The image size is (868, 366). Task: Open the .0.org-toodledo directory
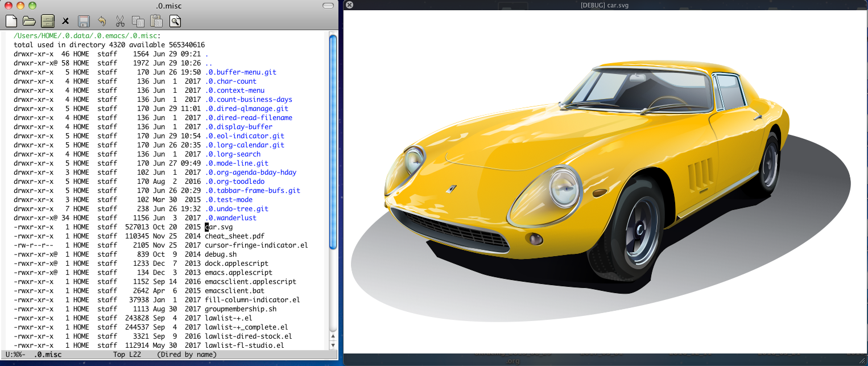pos(235,182)
